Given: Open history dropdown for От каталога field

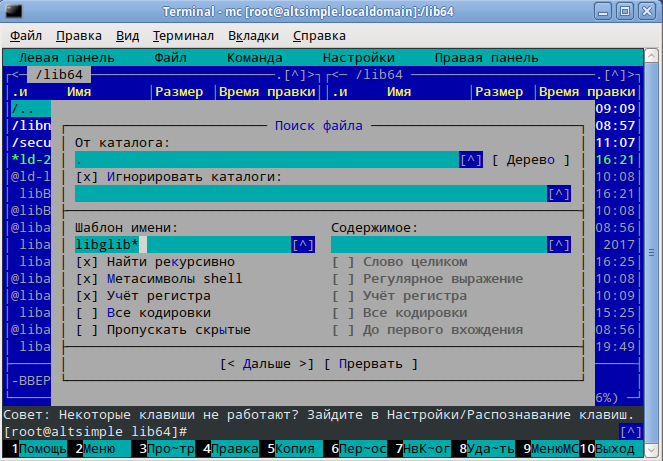Looking at the screenshot, I should point(471,160).
